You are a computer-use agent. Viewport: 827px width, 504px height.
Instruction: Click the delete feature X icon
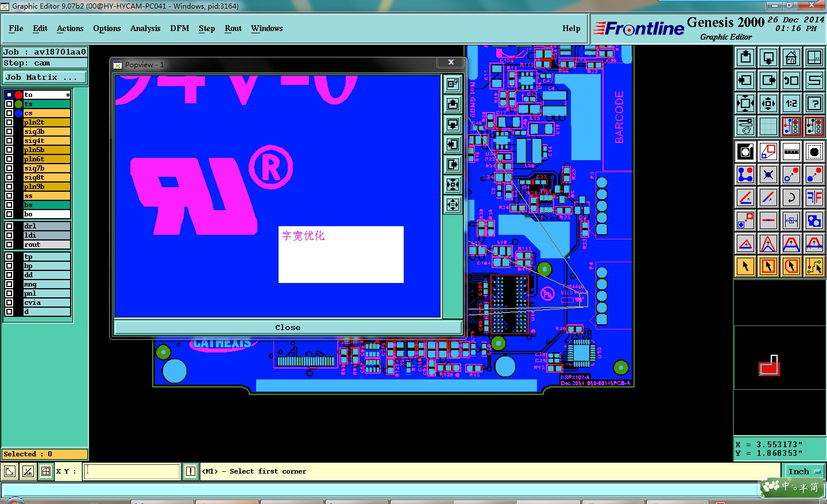click(768, 175)
